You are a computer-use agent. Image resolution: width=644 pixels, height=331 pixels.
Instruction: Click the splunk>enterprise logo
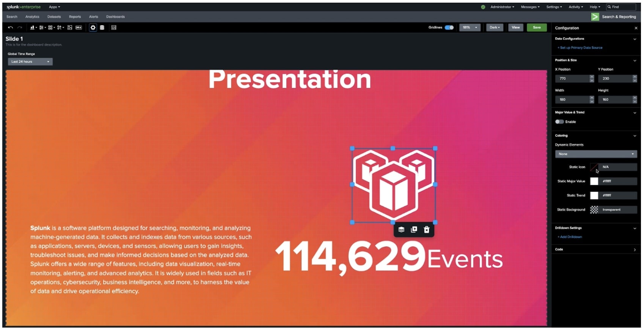(24, 7)
